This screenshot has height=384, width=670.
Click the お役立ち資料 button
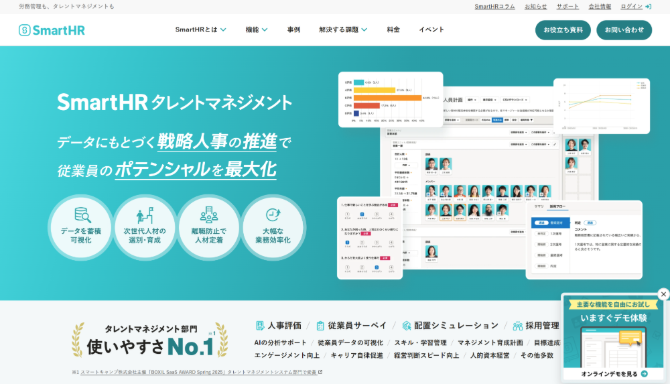point(563,30)
